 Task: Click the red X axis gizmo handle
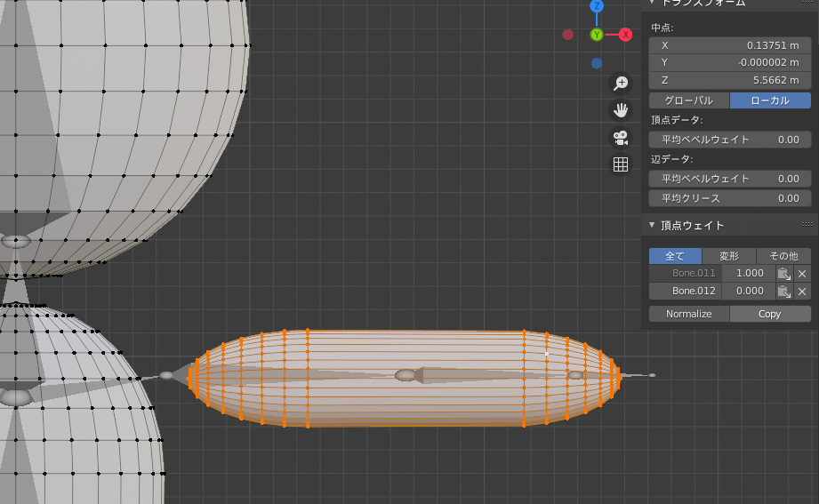point(625,35)
